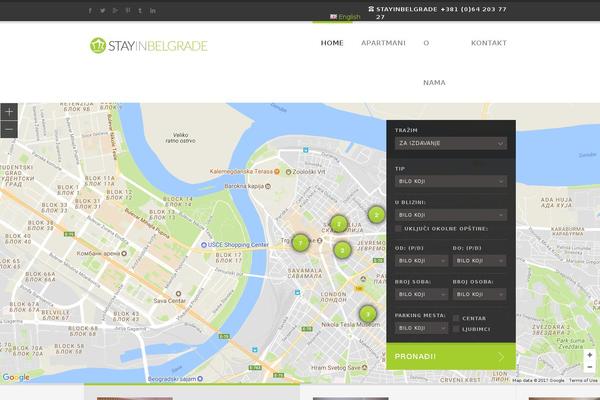This screenshot has height=400, width=600.
Task: Click the Savamala district label
Action: point(305,273)
